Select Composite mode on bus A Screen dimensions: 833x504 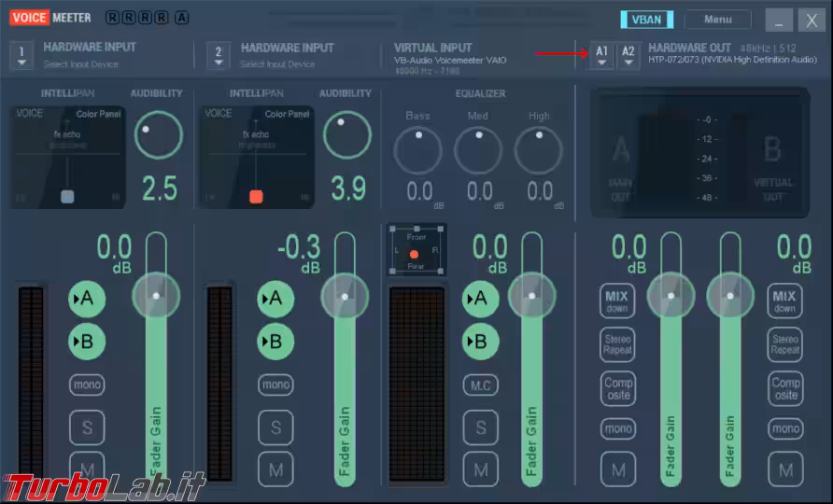tap(618, 389)
